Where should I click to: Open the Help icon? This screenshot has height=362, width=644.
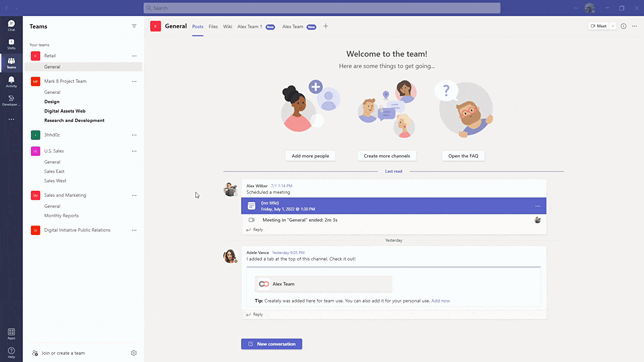[11, 352]
